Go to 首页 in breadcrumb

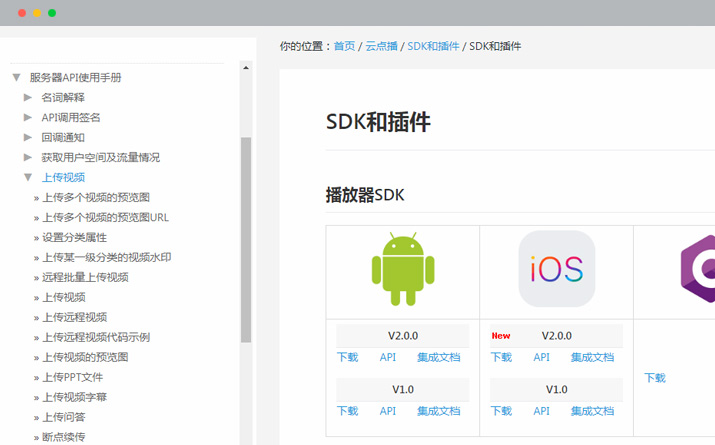click(344, 46)
